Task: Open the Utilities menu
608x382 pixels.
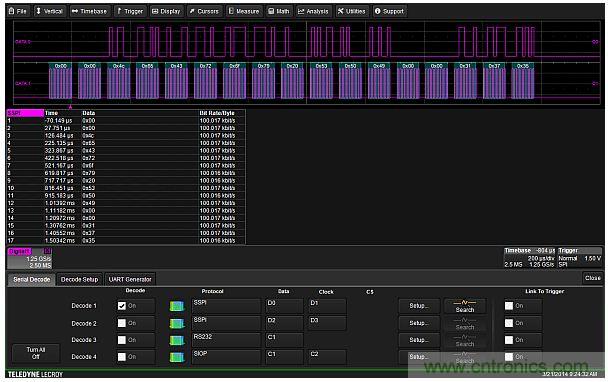Action: pos(352,11)
